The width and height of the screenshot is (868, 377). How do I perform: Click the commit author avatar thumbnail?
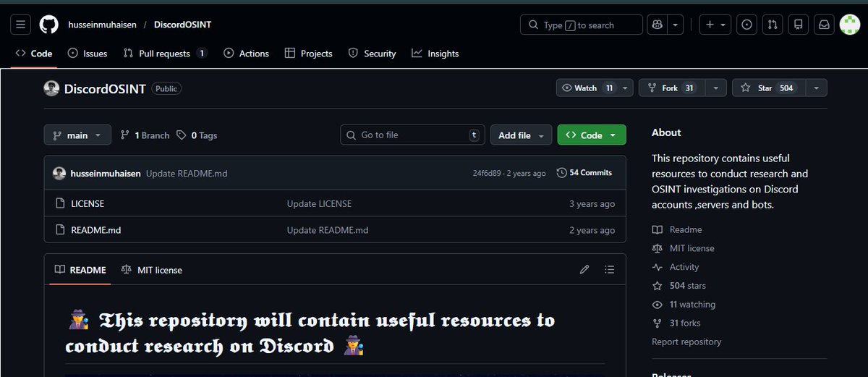tap(59, 173)
